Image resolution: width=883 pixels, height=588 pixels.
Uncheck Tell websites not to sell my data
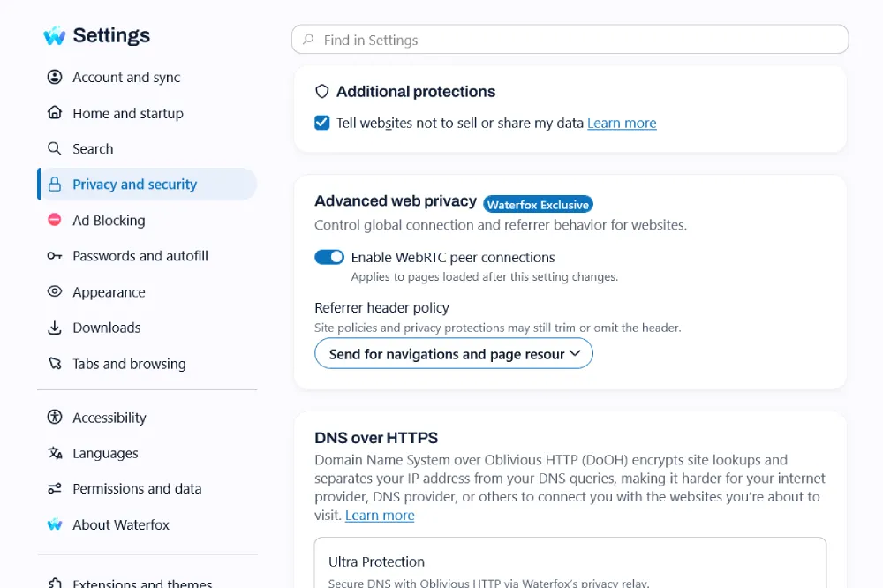(x=322, y=123)
